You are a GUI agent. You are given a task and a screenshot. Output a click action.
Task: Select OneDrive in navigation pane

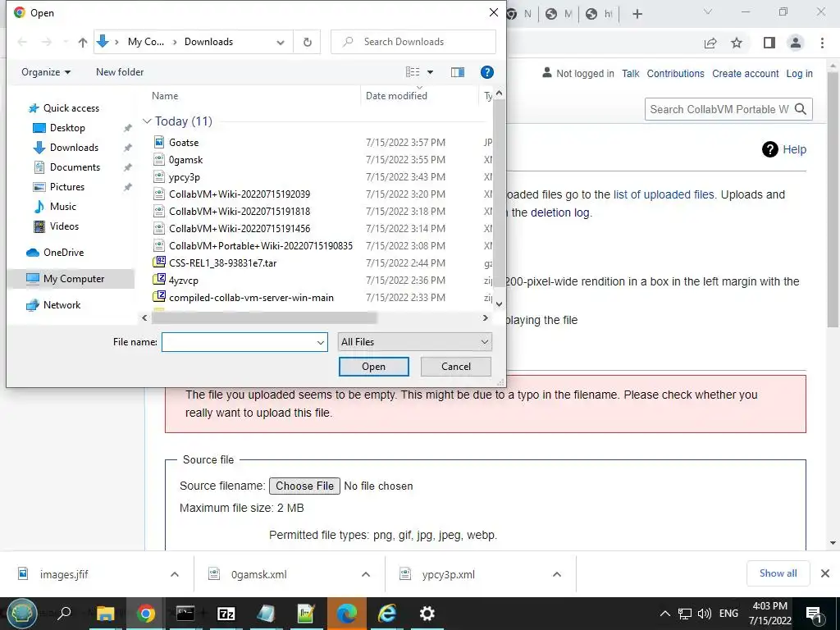[63, 253]
